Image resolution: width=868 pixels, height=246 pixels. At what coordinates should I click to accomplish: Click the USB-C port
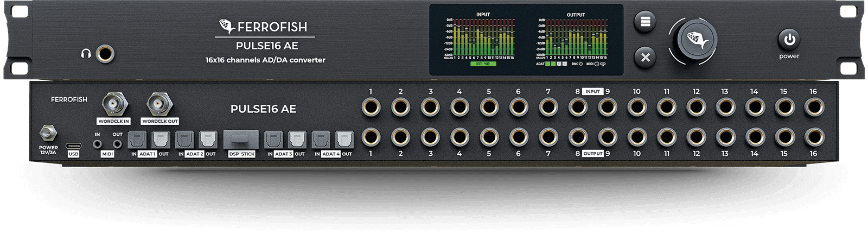73,146
